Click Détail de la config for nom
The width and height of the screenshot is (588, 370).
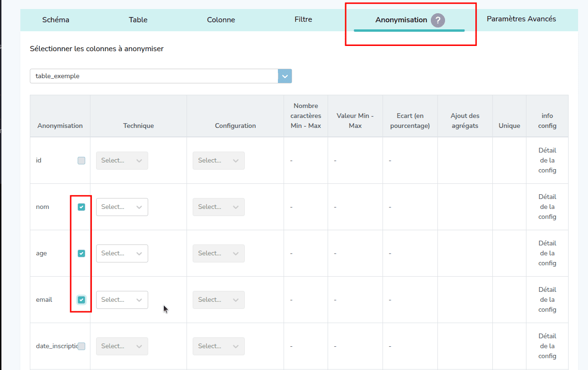point(547,207)
